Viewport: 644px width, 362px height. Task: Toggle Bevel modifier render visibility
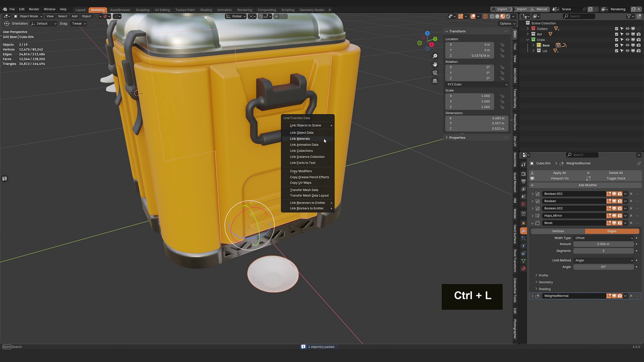coord(620,223)
